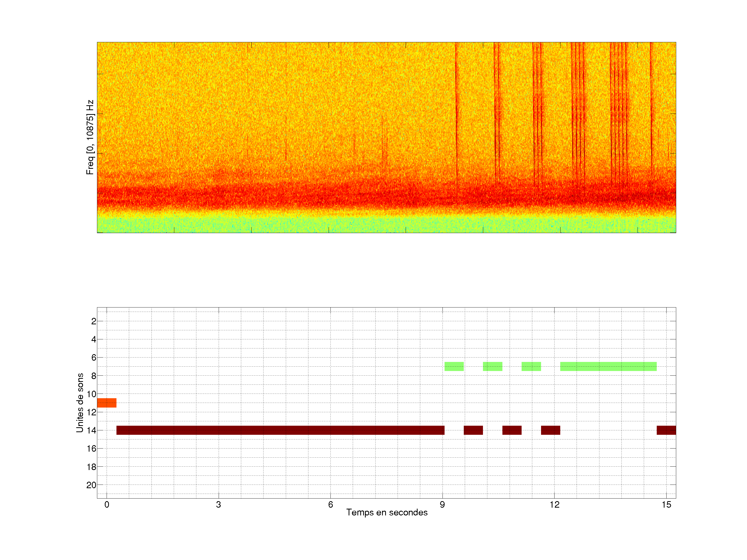
Task: Click the third short green segment
Action: click(531, 366)
